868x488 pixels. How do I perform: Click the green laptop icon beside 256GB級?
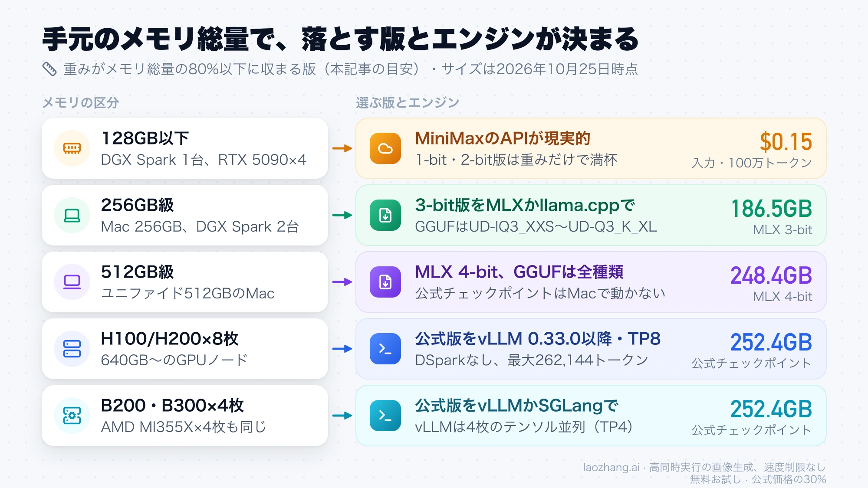72,215
